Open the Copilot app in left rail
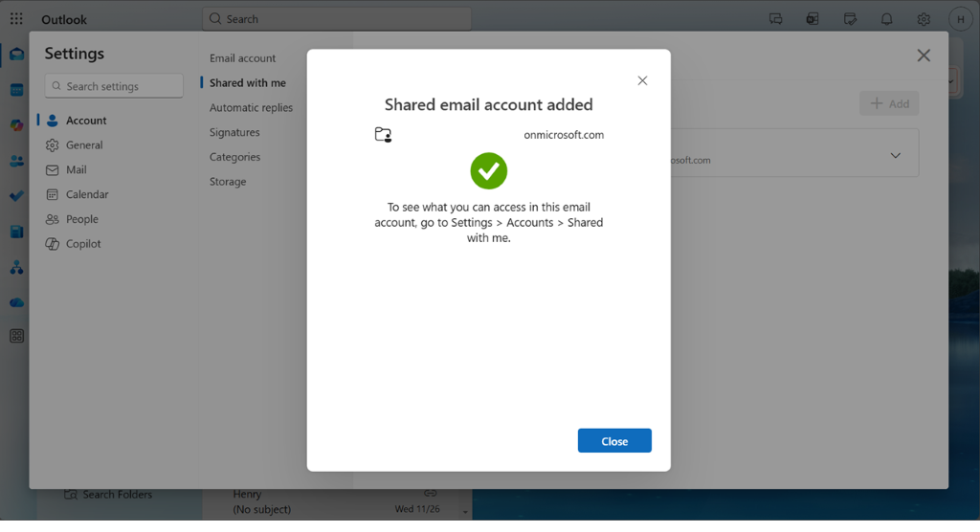 coord(17,125)
